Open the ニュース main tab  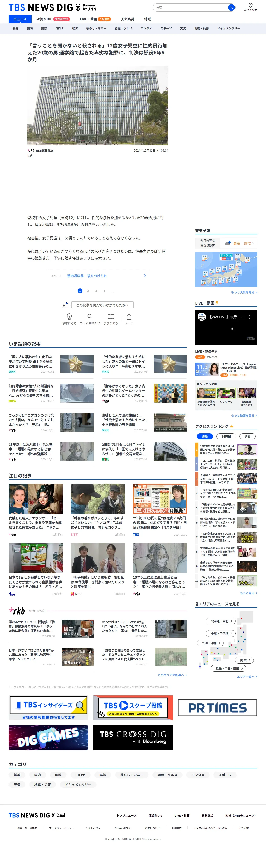[x=20, y=19]
